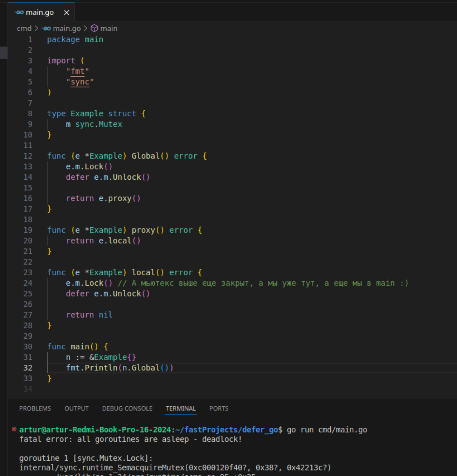Switch to the OUTPUT panel tab

pos(77,409)
